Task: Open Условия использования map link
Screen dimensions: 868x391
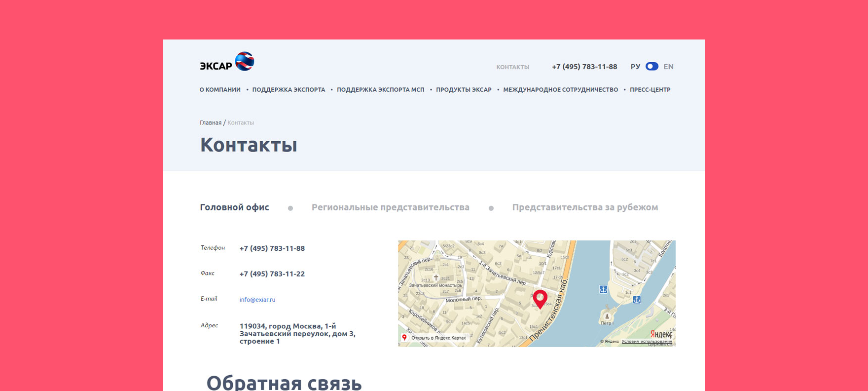Action: 647,342
